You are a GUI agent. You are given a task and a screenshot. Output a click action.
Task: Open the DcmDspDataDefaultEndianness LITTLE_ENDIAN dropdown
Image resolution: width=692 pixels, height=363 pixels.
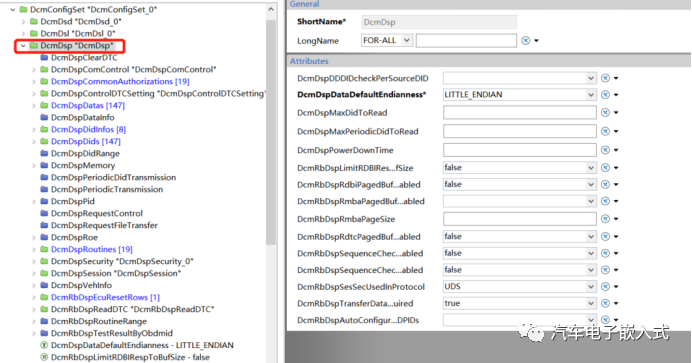591,95
